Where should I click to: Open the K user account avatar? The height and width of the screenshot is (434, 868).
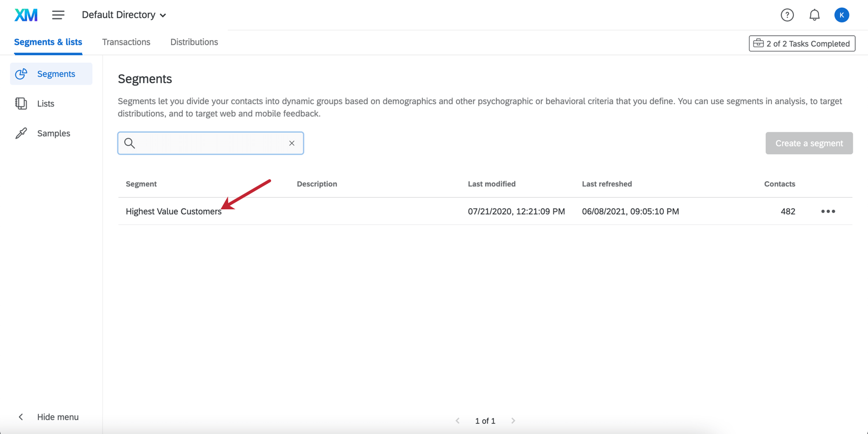(x=841, y=15)
